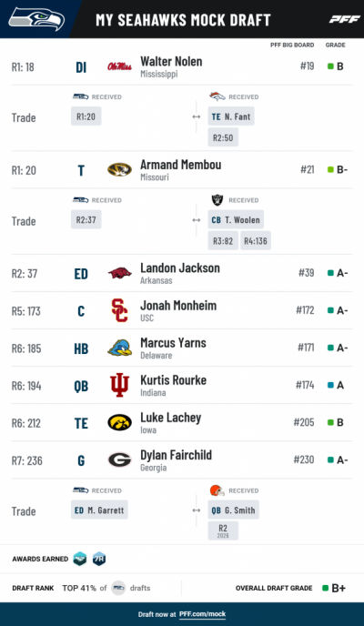The width and height of the screenshot is (364, 626).
Task: Select the Iowa Hawkeyes logo
Action: [119, 423]
